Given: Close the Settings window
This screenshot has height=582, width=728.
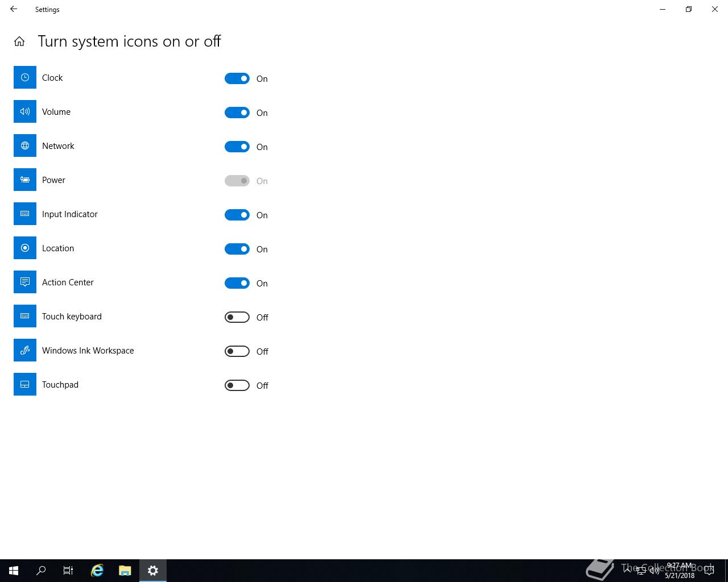Looking at the screenshot, I should 715,9.
